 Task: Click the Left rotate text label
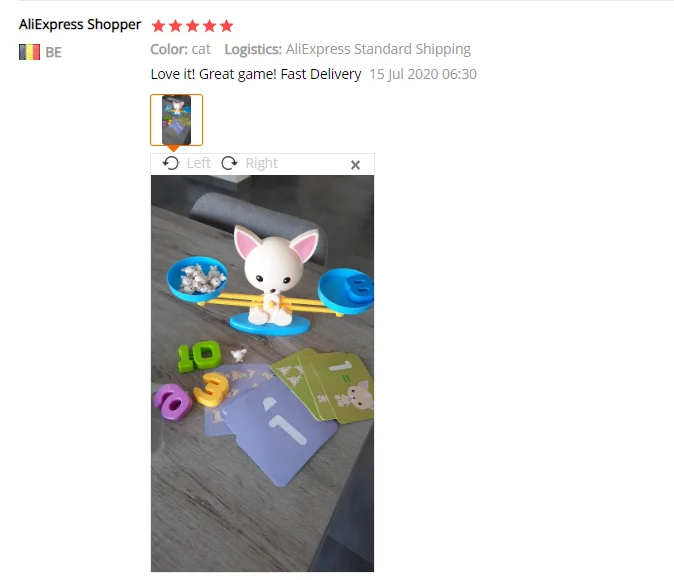click(199, 163)
